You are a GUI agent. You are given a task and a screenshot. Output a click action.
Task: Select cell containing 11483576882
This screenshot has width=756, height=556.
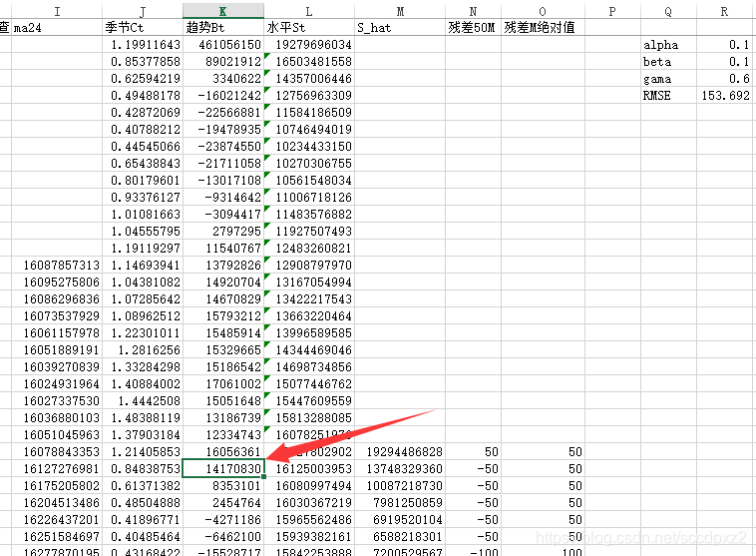[309, 214]
